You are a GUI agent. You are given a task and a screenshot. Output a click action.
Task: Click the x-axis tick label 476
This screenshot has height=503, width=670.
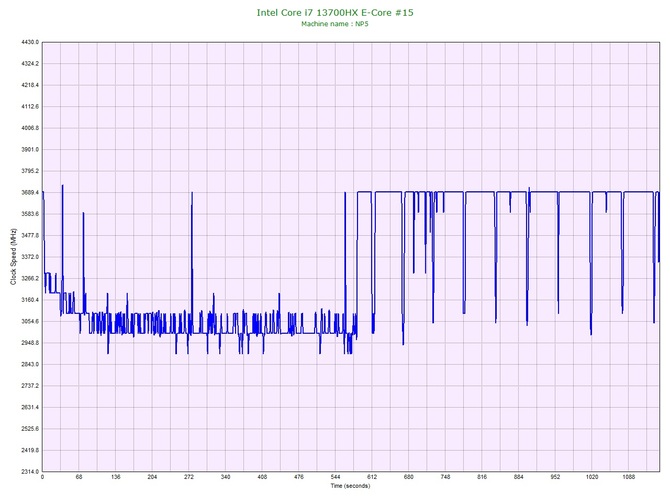pyautogui.click(x=299, y=477)
